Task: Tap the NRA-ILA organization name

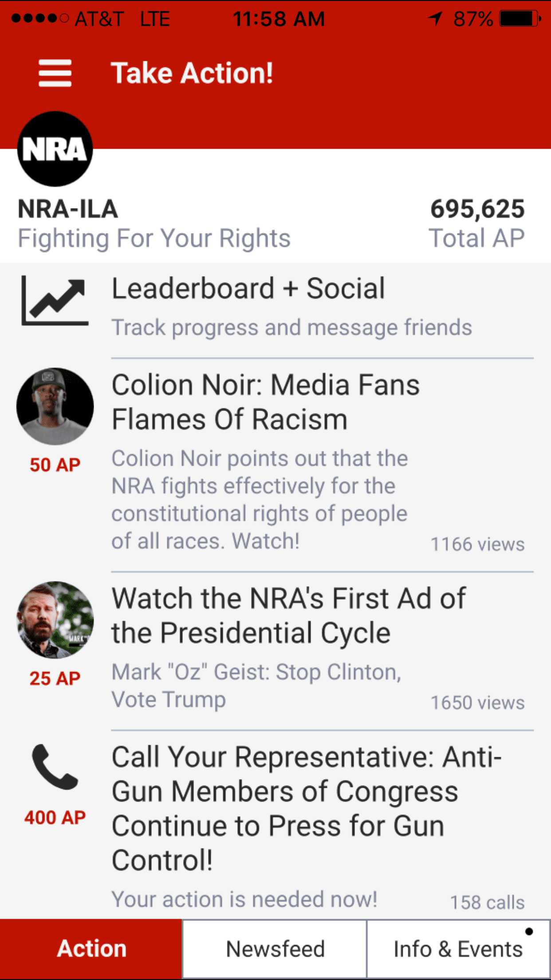Action: (x=68, y=209)
